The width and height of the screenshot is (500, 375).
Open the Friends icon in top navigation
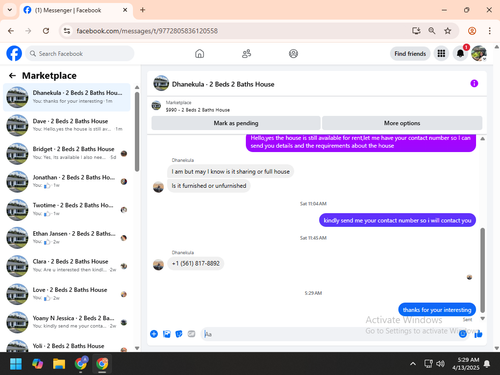(x=246, y=54)
